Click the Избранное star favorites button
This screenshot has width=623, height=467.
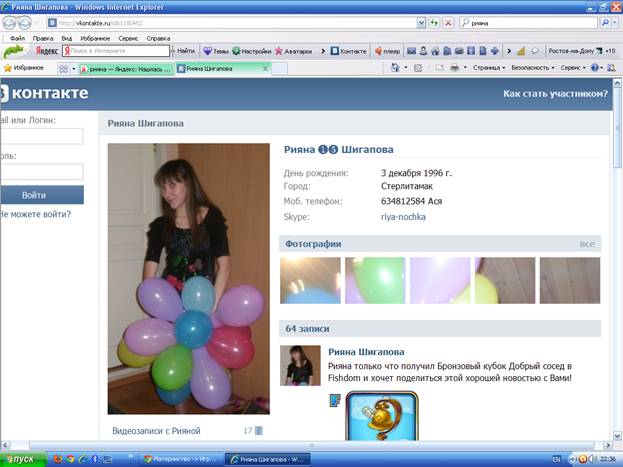(23, 68)
